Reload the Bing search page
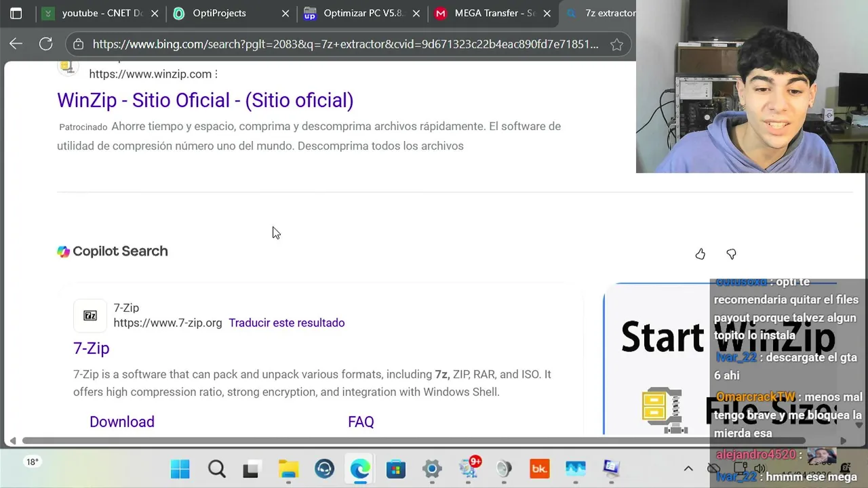Screen dimensions: 868x488 point(45,44)
